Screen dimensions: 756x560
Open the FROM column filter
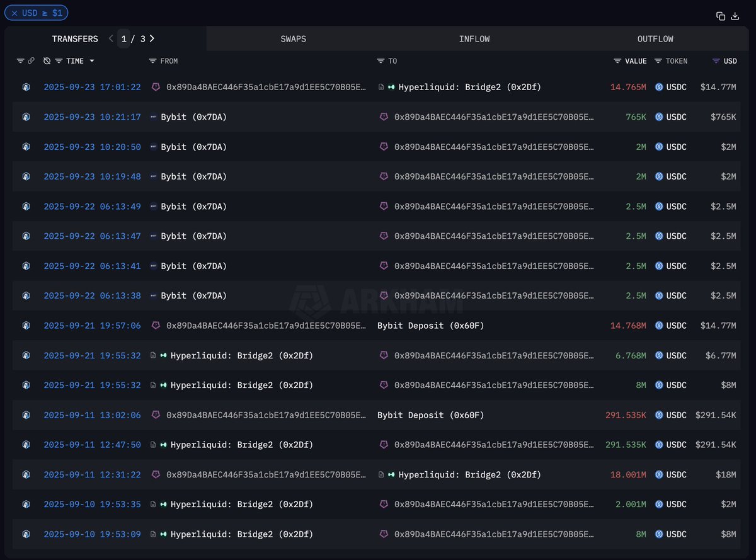click(x=152, y=61)
